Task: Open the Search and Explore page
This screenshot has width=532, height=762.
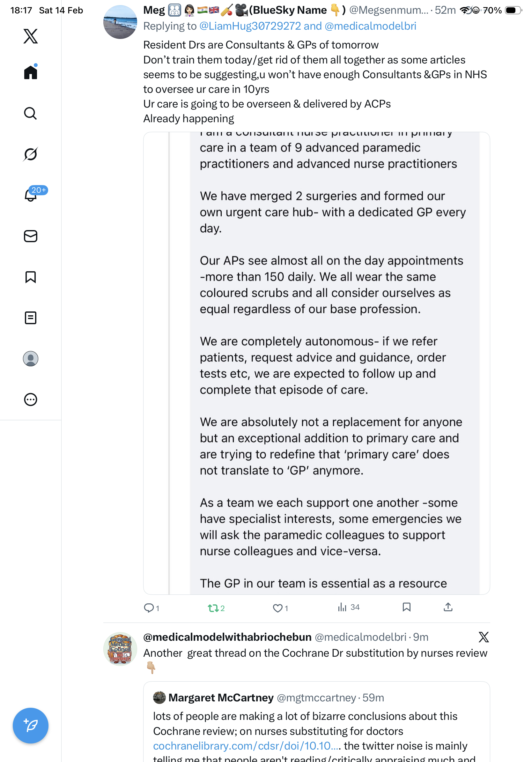Action: pyautogui.click(x=31, y=114)
